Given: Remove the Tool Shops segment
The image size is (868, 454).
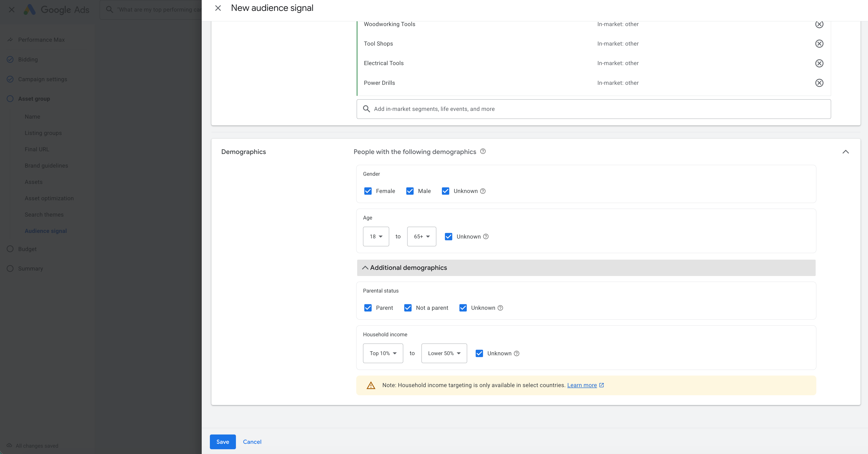Looking at the screenshot, I should tap(819, 44).
